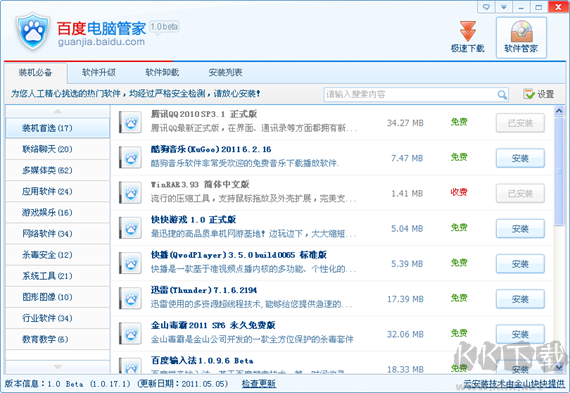The height and width of the screenshot is (393, 570).
Task: Switch to the 软件升级 tab
Action: (99, 72)
